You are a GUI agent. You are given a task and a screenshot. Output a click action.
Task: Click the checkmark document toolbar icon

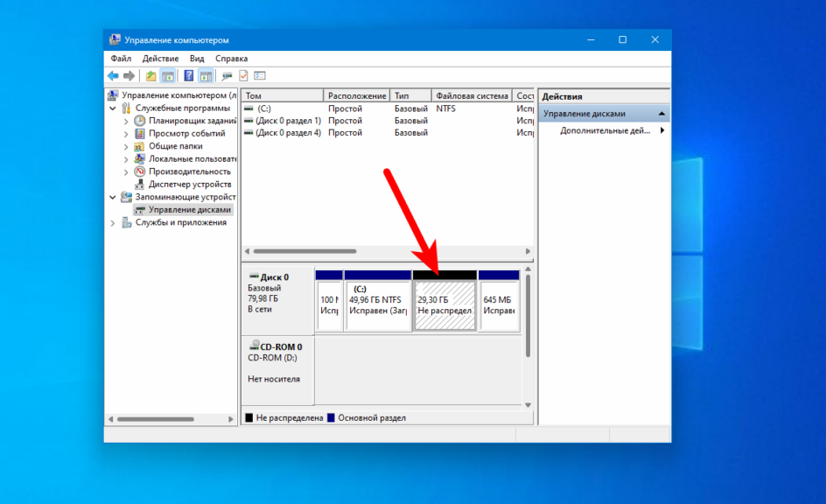click(243, 76)
